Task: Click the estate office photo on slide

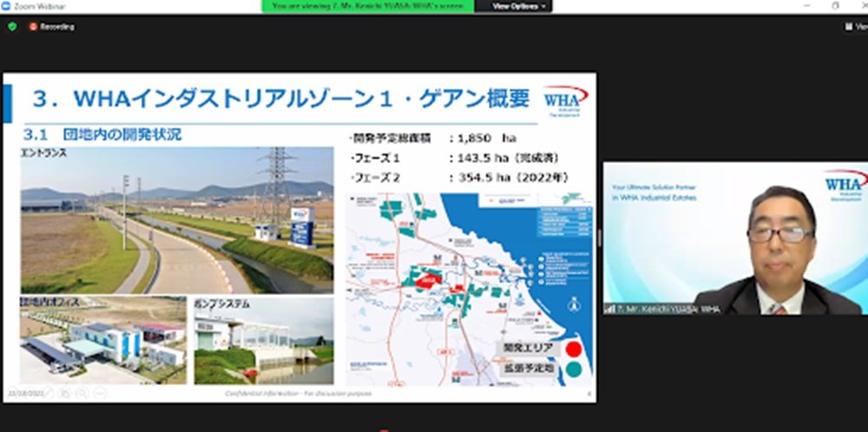Action: [x=102, y=342]
